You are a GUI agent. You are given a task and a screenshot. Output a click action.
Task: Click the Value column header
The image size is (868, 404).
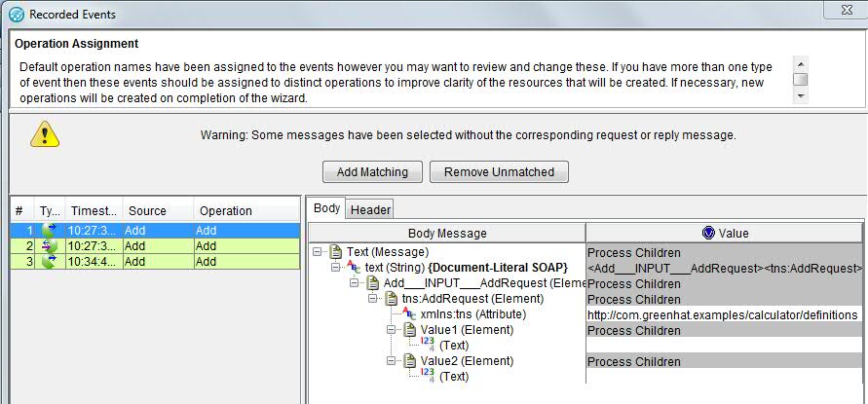click(x=725, y=233)
